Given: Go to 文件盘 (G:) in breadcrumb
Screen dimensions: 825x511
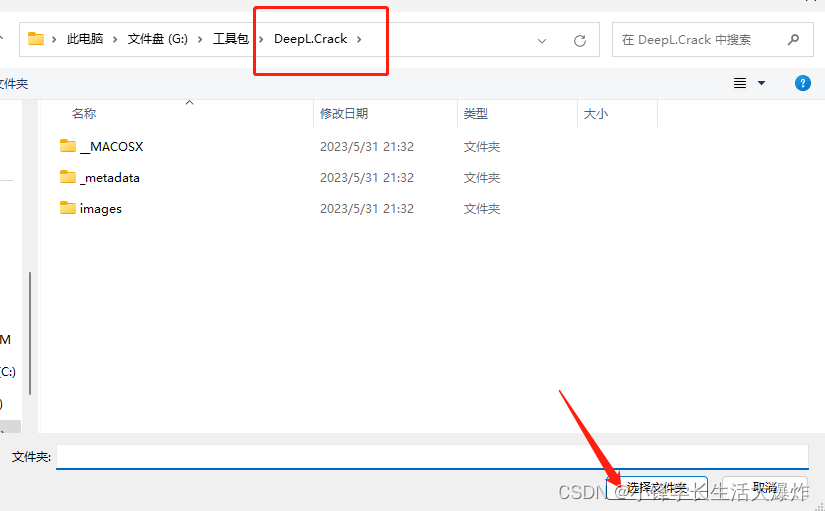Looking at the screenshot, I should pyautogui.click(x=158, y=39).
